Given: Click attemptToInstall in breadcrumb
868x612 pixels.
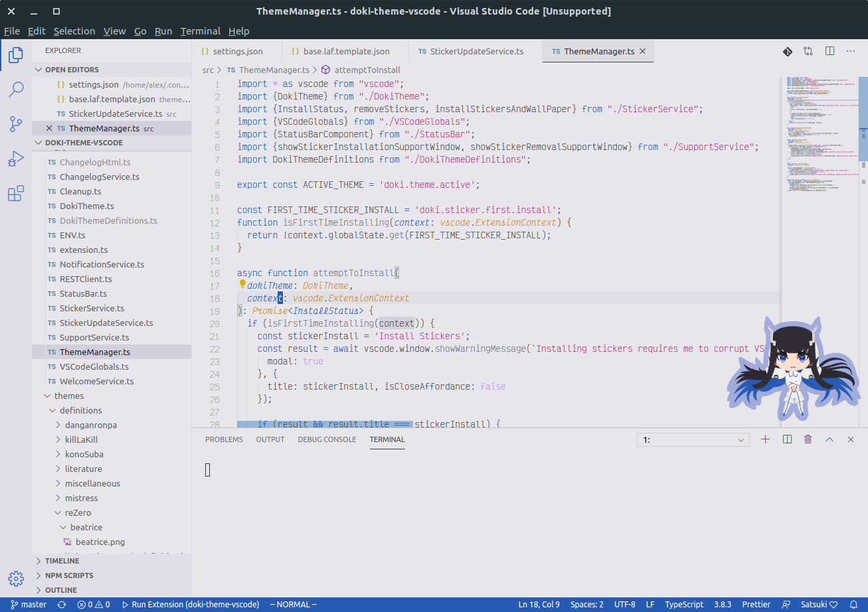Looking at the screenshot, I should (367, 70).
